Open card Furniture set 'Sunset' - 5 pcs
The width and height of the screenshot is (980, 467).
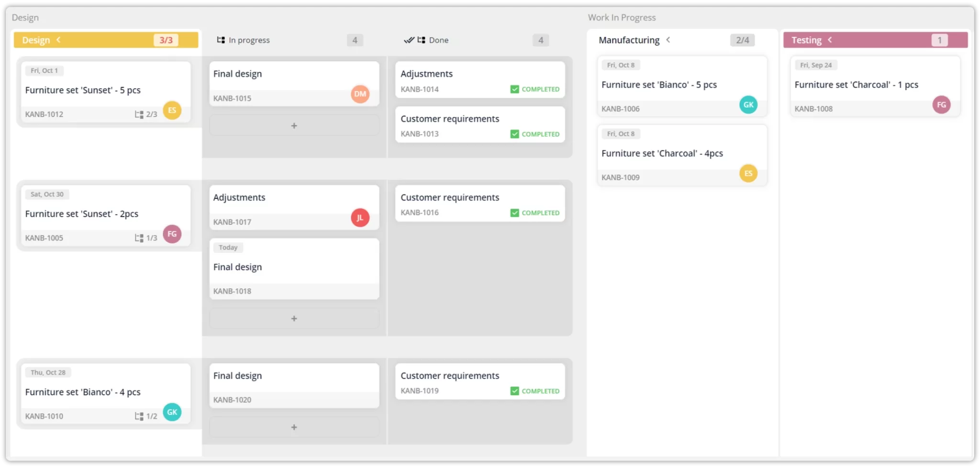[106, 92]
